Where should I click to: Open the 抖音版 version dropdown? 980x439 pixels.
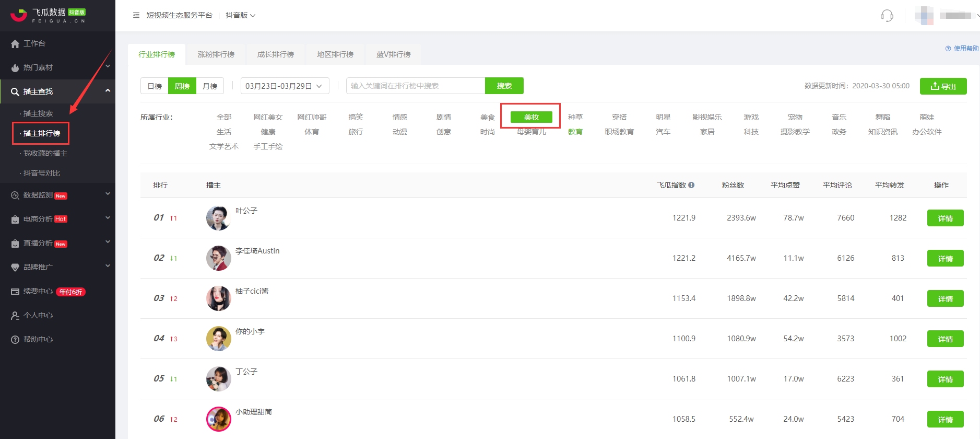pyautogui.click(x=240, y=15)
